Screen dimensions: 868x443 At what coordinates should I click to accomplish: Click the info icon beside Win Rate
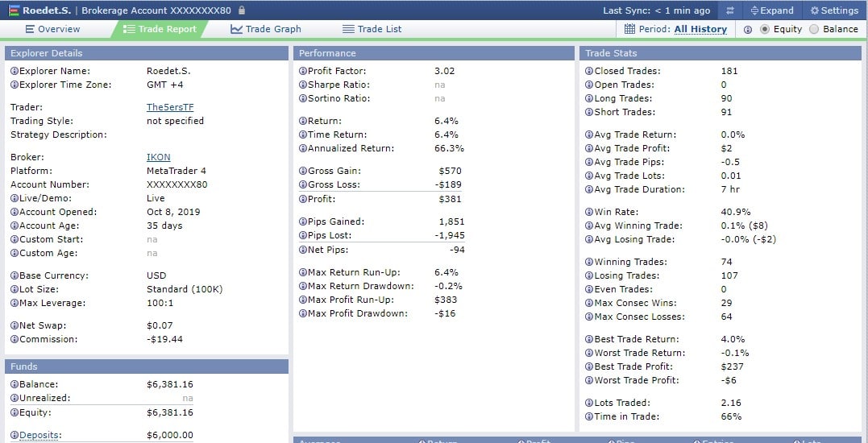click(x=588, y=212)
